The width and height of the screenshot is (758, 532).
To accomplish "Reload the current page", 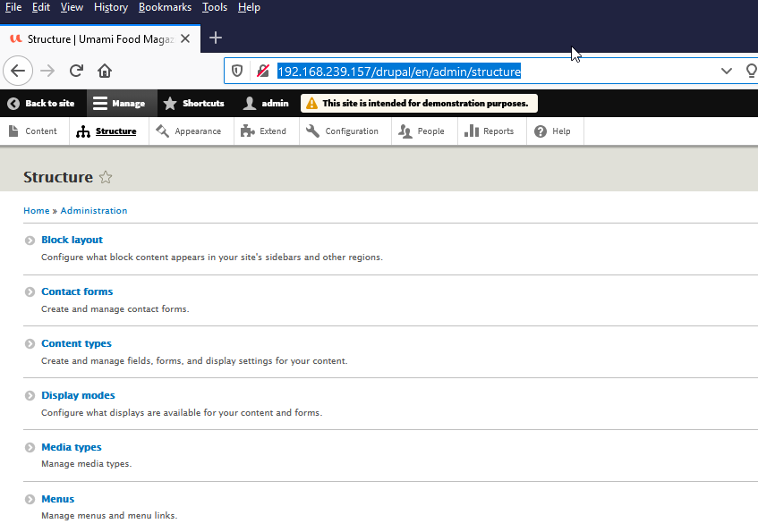I will point(76,71).
